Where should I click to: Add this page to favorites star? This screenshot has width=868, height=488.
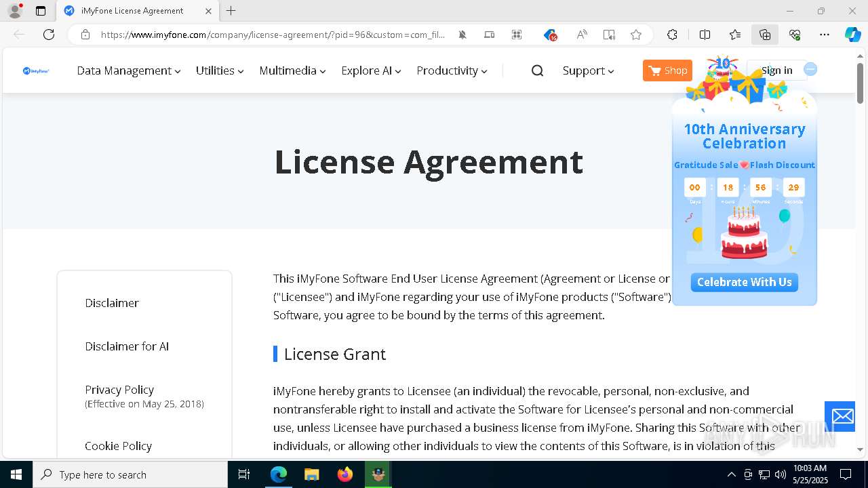tap(636, 35)
